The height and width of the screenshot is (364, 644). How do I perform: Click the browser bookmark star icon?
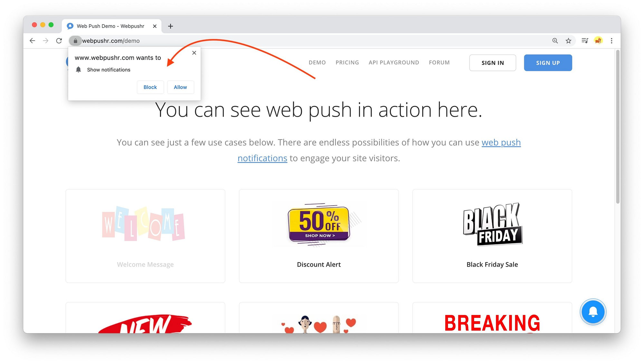(568, 41)
